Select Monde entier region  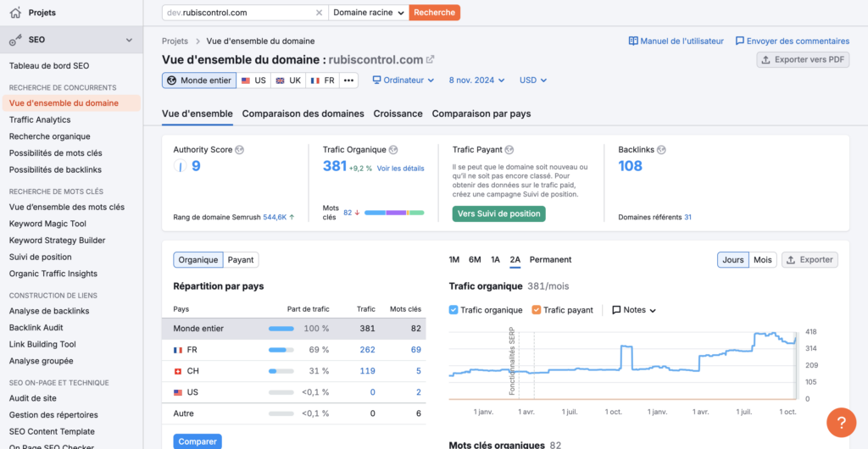click(x=198, y=80)
